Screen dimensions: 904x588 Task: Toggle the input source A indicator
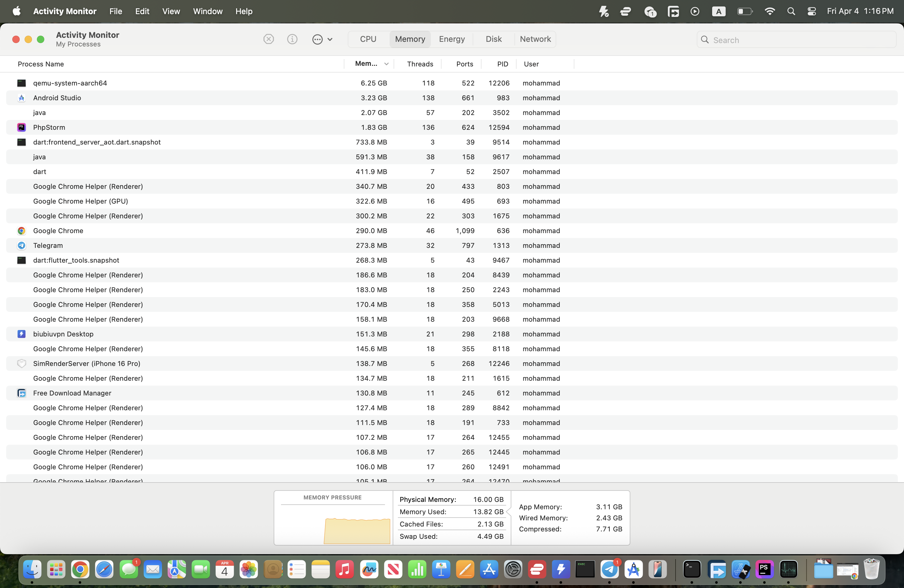(x=718, y=11)
